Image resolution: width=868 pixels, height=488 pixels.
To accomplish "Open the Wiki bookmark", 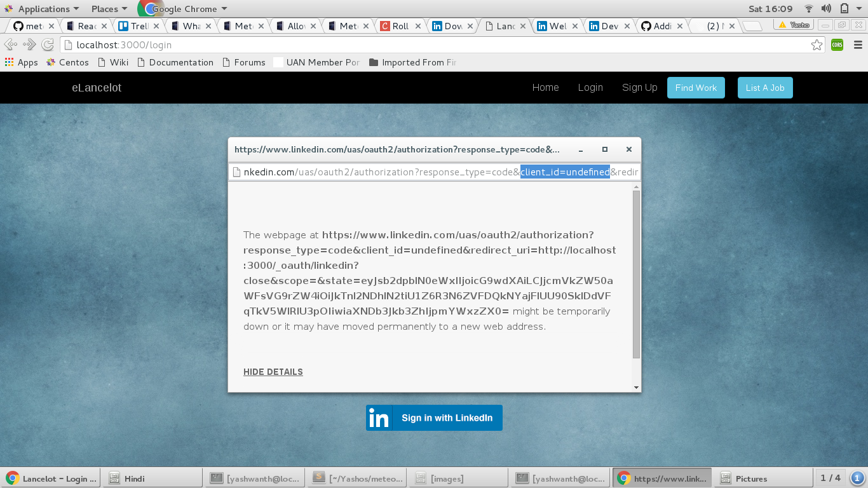I will [112, 62].
